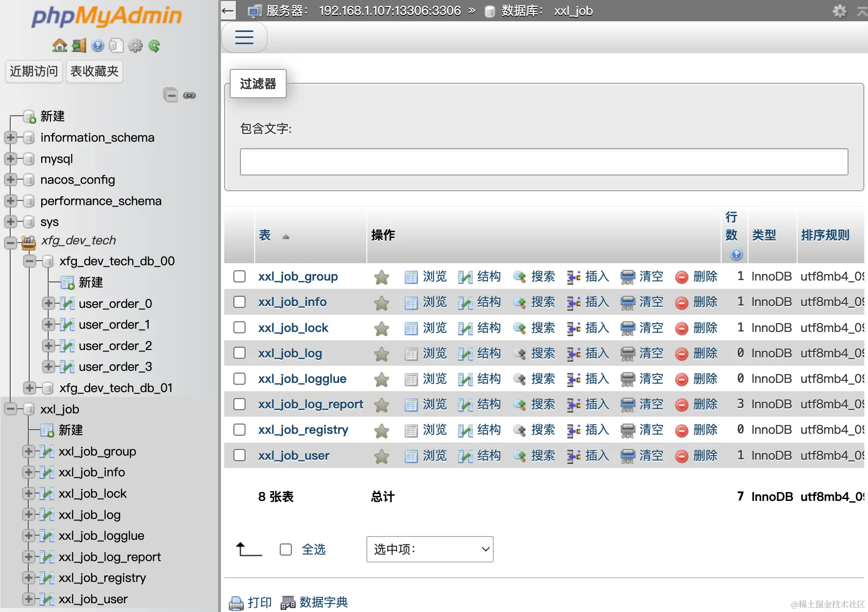This screenshot has width=868, height=612.
Task: Open phpMyAdmin documentation help icon
Action: coord(97,45)
